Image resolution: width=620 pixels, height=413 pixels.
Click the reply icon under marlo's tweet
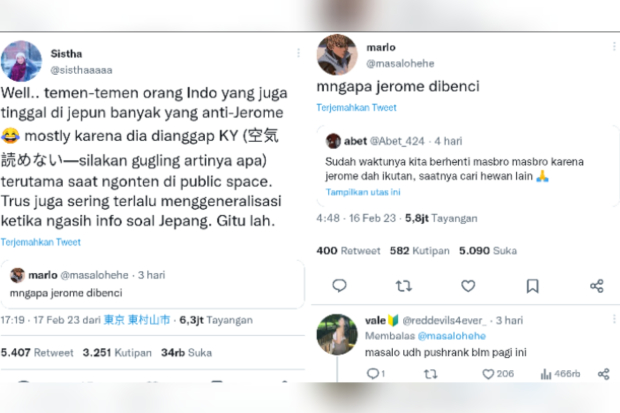[339, 286]
